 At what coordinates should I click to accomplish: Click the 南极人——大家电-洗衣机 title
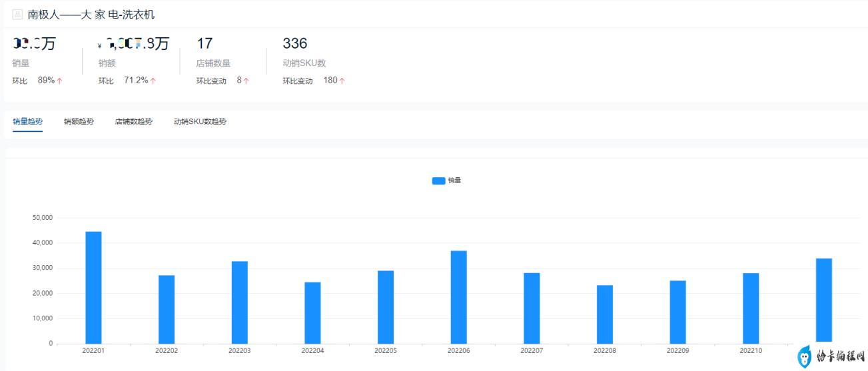[91, 14]
